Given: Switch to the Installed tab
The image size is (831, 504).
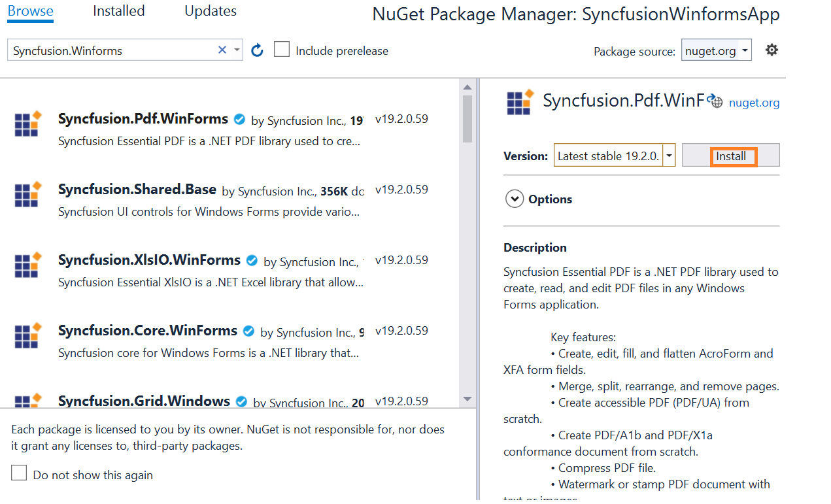Looking at the screenshot, I should tap(118, 10).
